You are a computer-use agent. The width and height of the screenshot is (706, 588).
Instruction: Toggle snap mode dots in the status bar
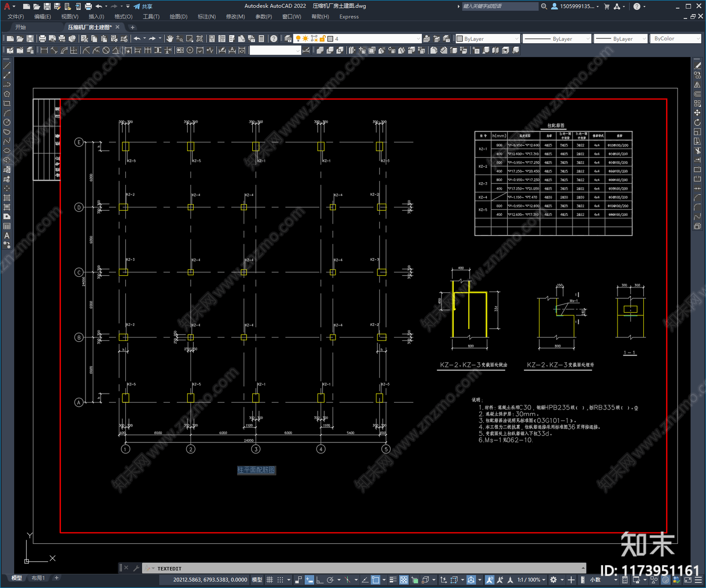tap(280, 580)
